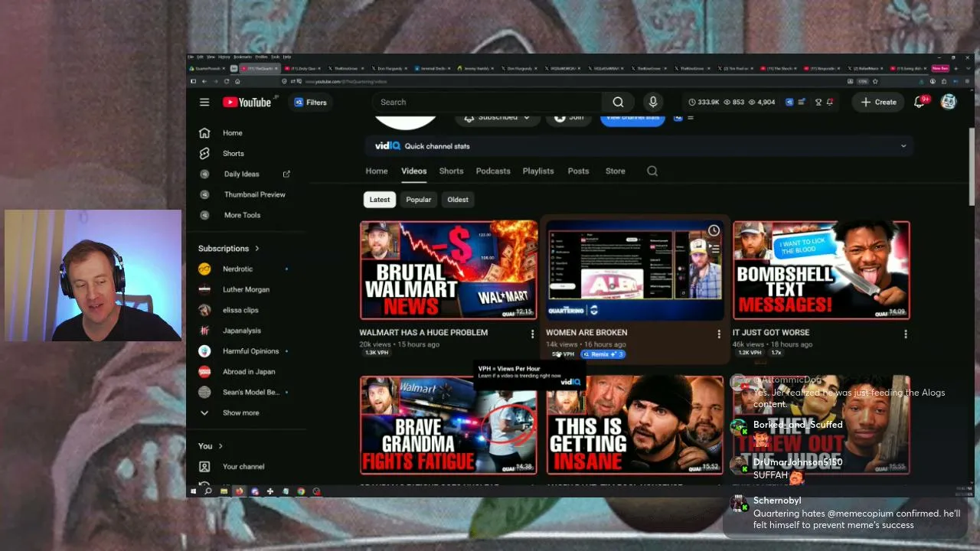Open Japanalysis channel avatar
This screenshot has width=980, height=551.
point(204,331)
